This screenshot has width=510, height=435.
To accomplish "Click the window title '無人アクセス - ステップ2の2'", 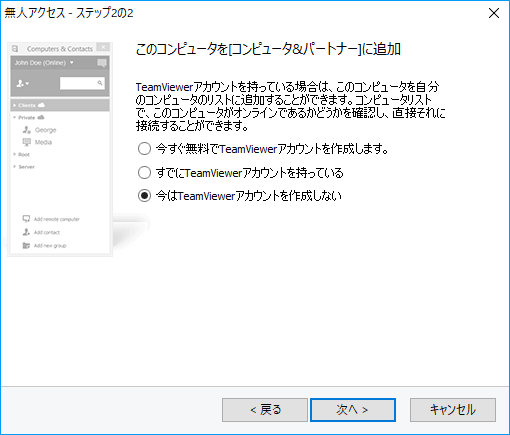I will pyautogui.click(x=69, y=13).
